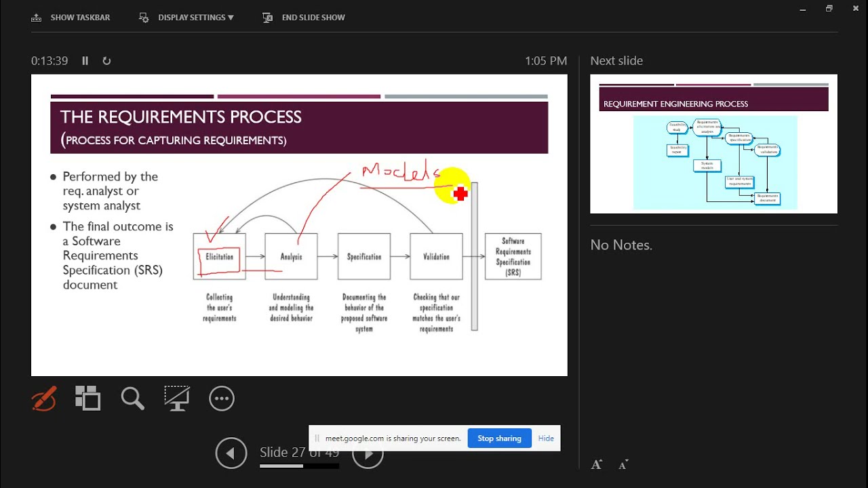Click the Slide 27 of 49 counter
Screen dimensions: 868x488
pos(299,452)
